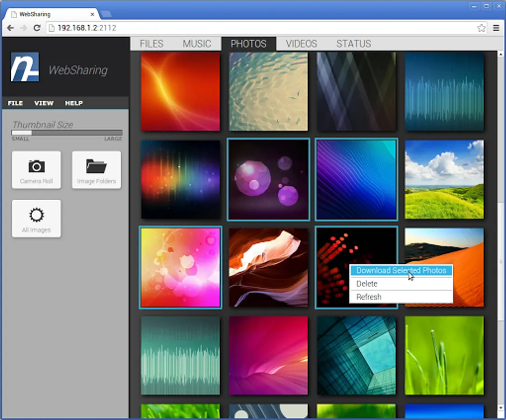Open the FILE menu in the sidebar
This screenshot has width=506, height=420.
[x=15, y=103]
